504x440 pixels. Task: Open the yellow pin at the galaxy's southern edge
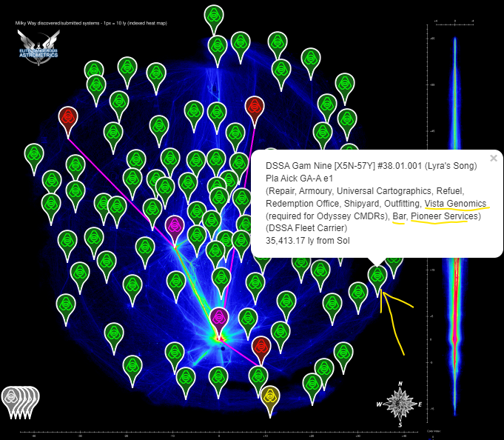point(270,401)
